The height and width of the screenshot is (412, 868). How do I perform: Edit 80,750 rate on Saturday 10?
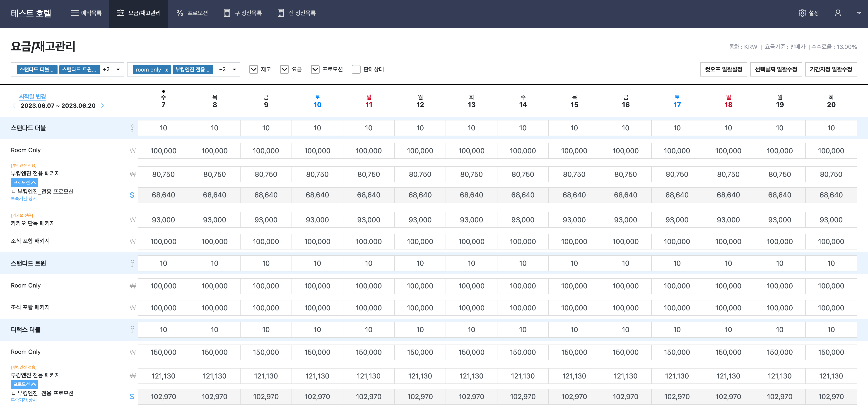(x=317, y=175)
